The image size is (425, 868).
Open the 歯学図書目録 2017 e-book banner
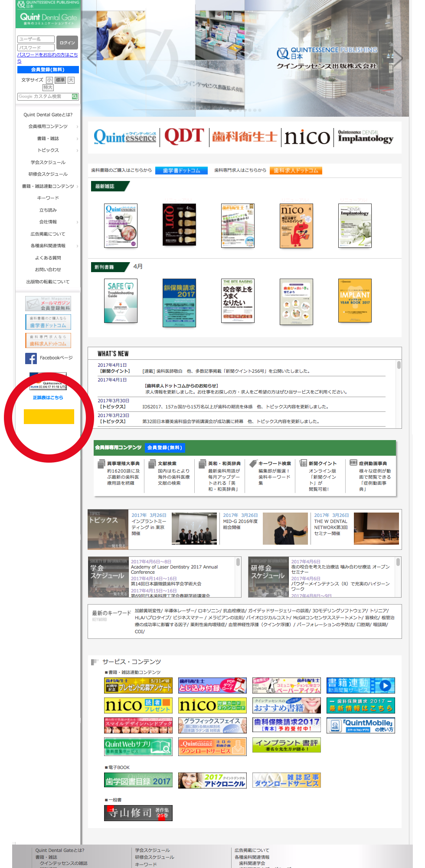coord(138,780)
